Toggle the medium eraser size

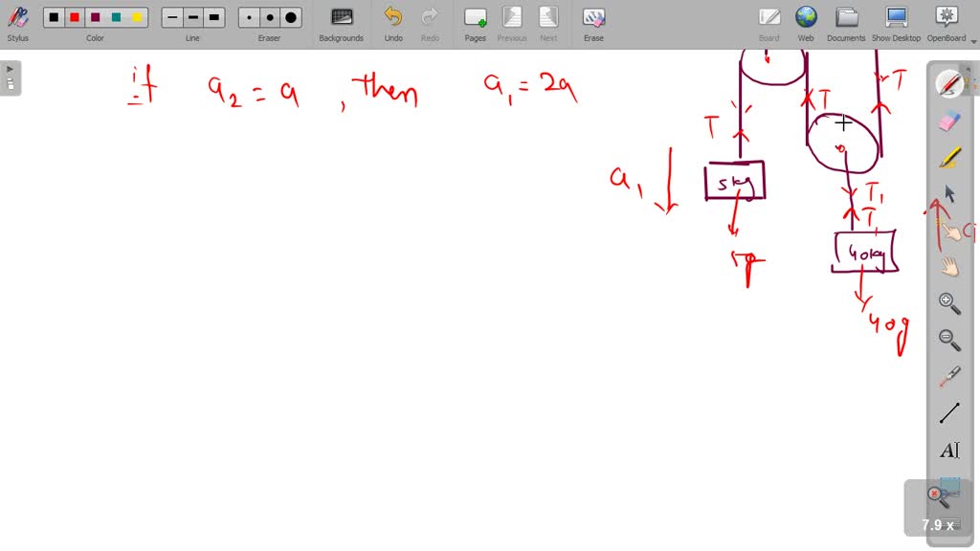[x=269, y=17]
